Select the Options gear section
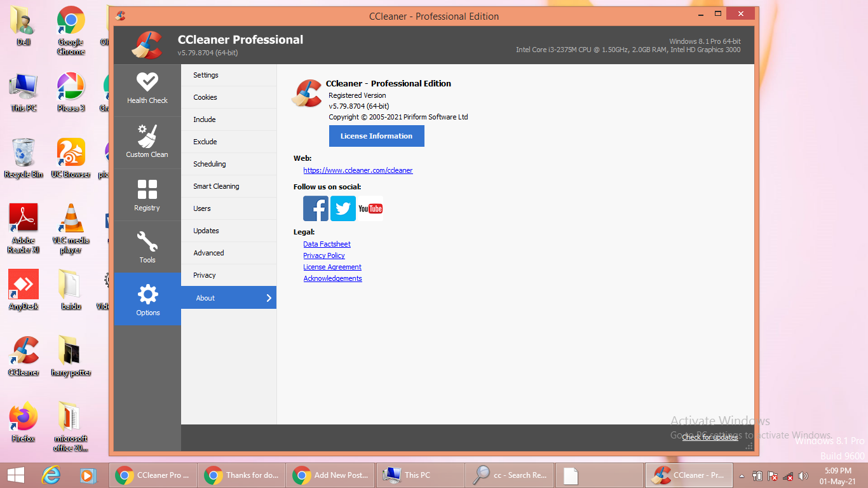 point(147,299)
